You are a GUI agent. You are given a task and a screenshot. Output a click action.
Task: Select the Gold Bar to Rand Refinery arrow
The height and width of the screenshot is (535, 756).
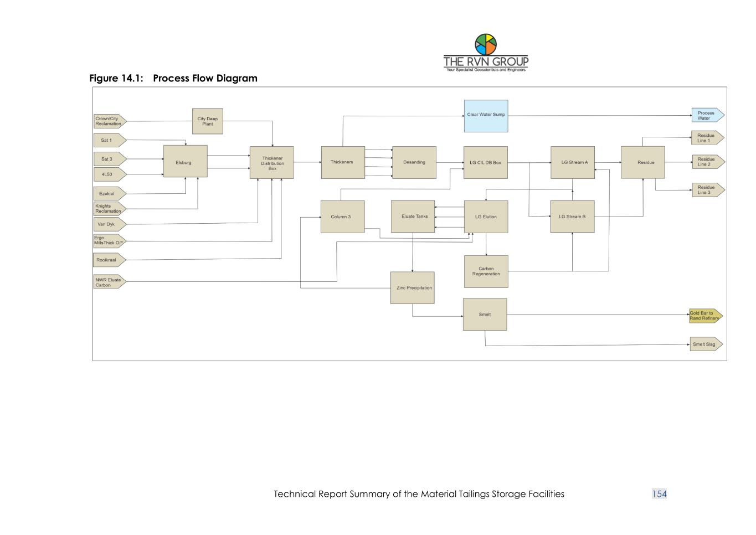[705, 316]
